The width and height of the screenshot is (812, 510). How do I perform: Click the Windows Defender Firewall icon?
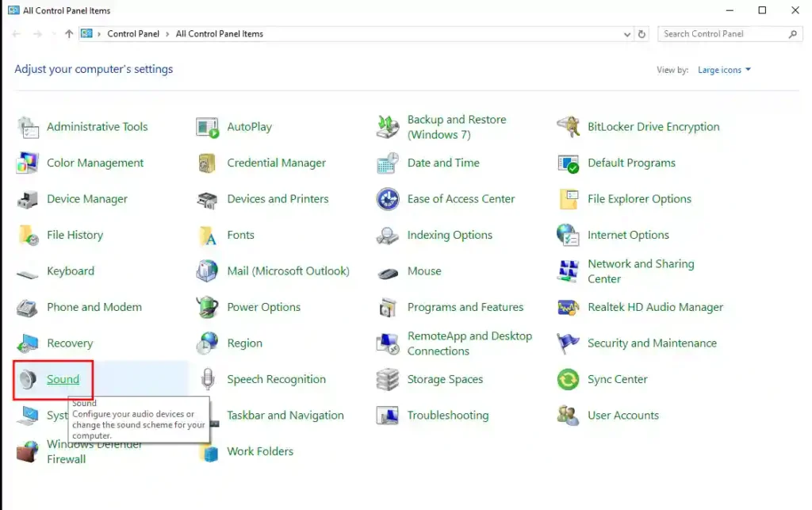28,452
